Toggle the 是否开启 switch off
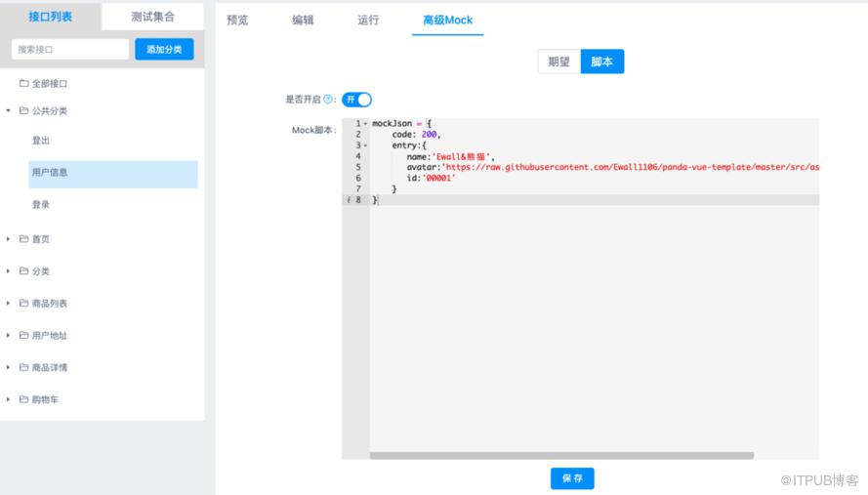 coord(357,100)
